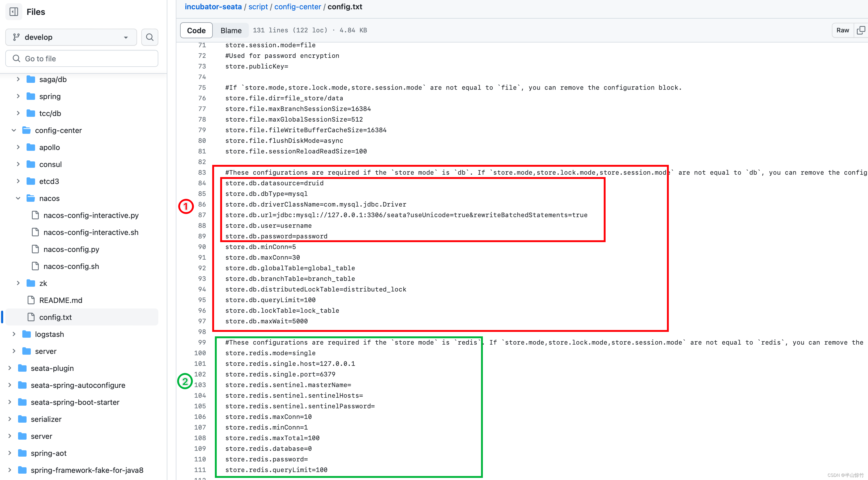Go to script breadcrumb link
868x480 pixels.
coord(258,7)
